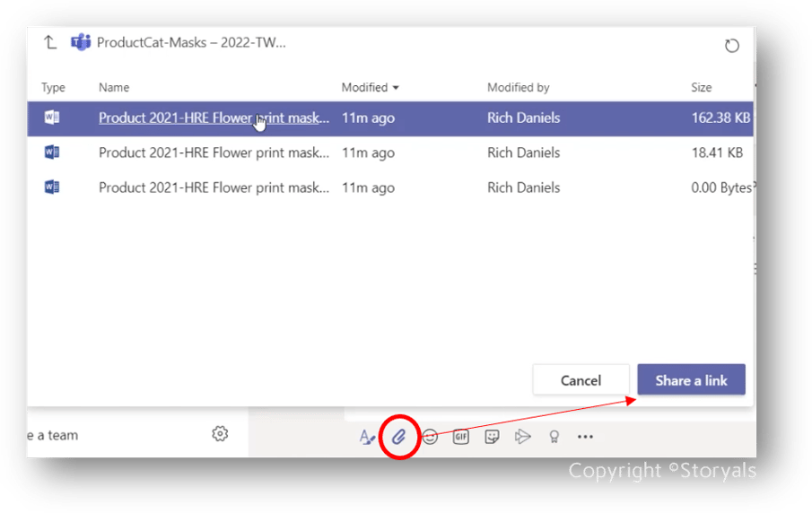812x513 pixels.
Task: Sort by the Type column header
Action: pyautogui.click(x=53, y=88)
